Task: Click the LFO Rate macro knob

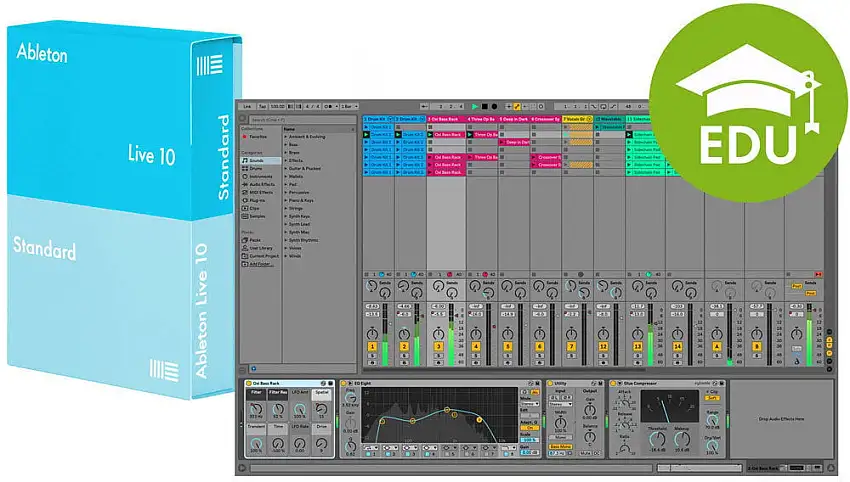Action: tap(300, 444)
